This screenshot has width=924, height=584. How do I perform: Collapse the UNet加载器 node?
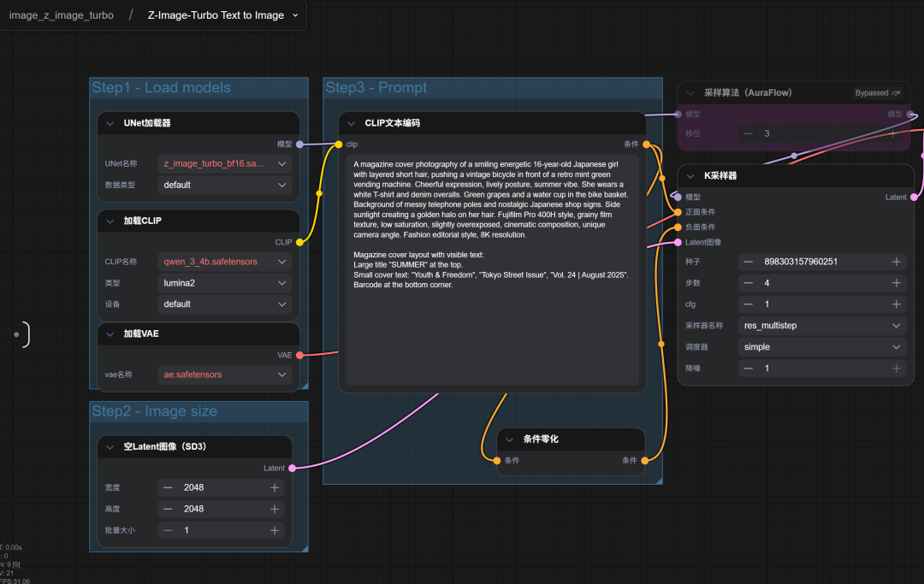point(110,123)
